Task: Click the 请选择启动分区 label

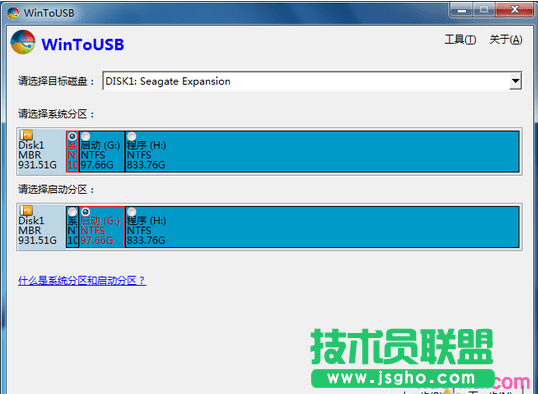Action: click(56, 189)
